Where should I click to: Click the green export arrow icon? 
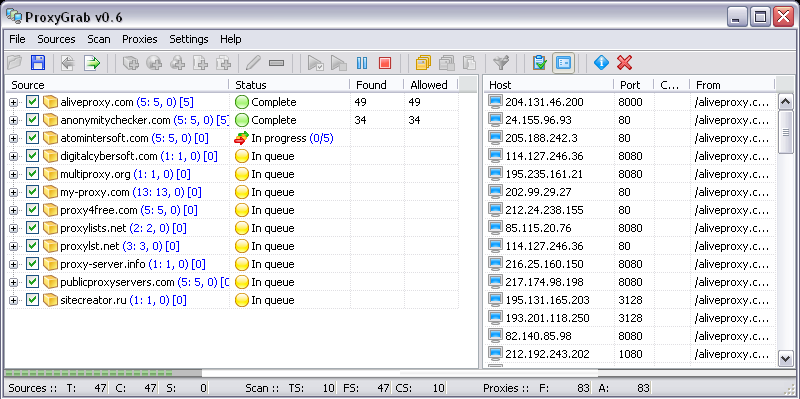click(x=92, y=63)
